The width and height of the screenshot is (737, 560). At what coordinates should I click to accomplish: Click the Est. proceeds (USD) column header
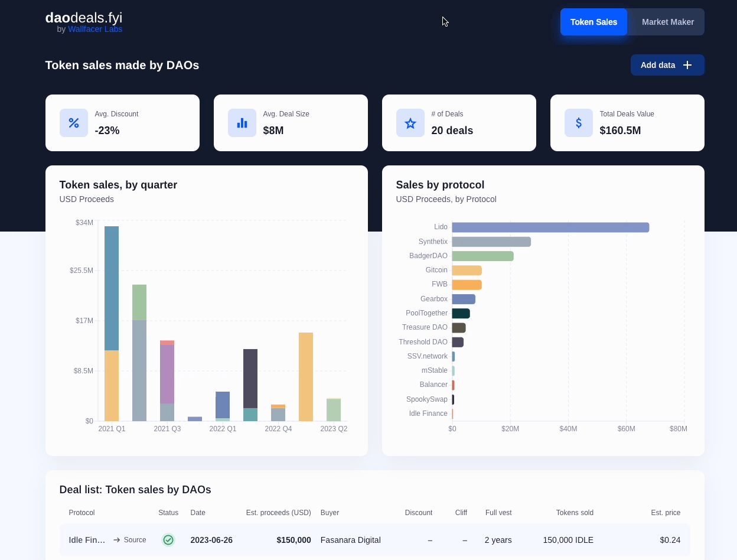tap(279, 513)
